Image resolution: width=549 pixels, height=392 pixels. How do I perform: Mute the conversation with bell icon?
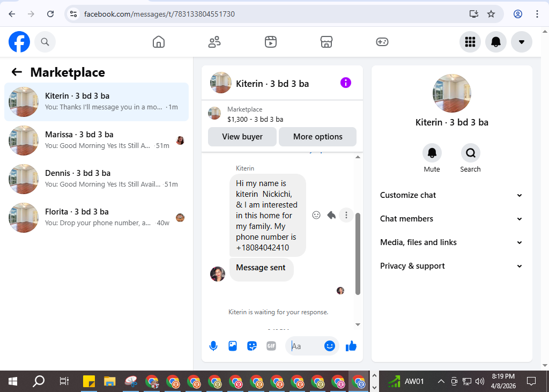point(432,153)
